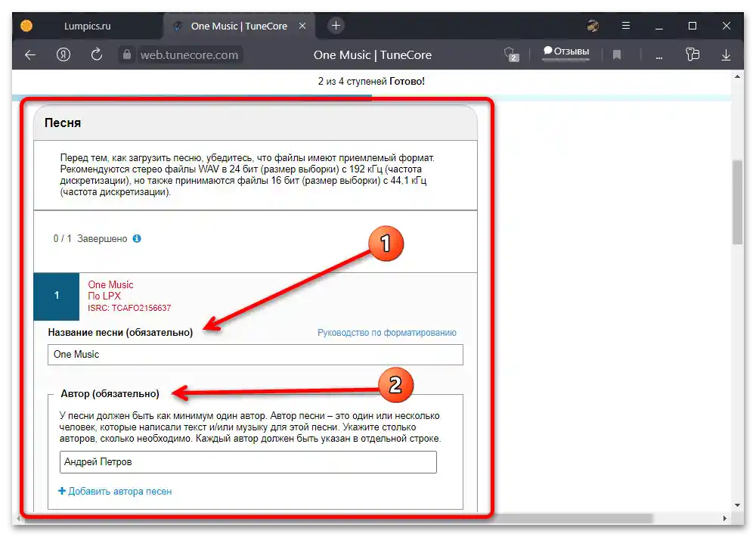Click the web.tunecore.com address field
Viewport: 756px width, 537px height.
[189, 55]
